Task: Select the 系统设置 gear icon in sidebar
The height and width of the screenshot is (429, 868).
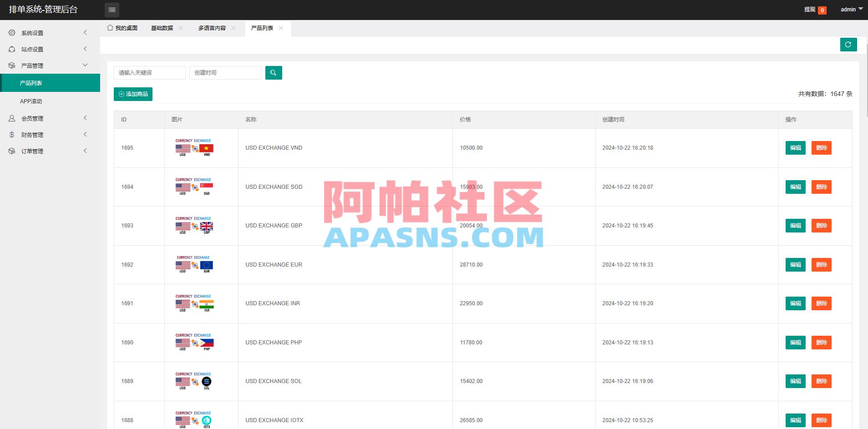Action: tap(12, 32)
